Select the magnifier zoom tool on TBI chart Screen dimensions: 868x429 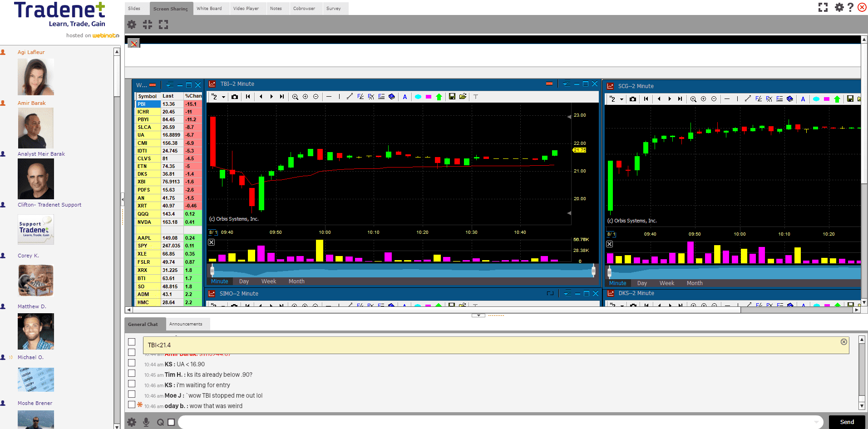[295, 97]
